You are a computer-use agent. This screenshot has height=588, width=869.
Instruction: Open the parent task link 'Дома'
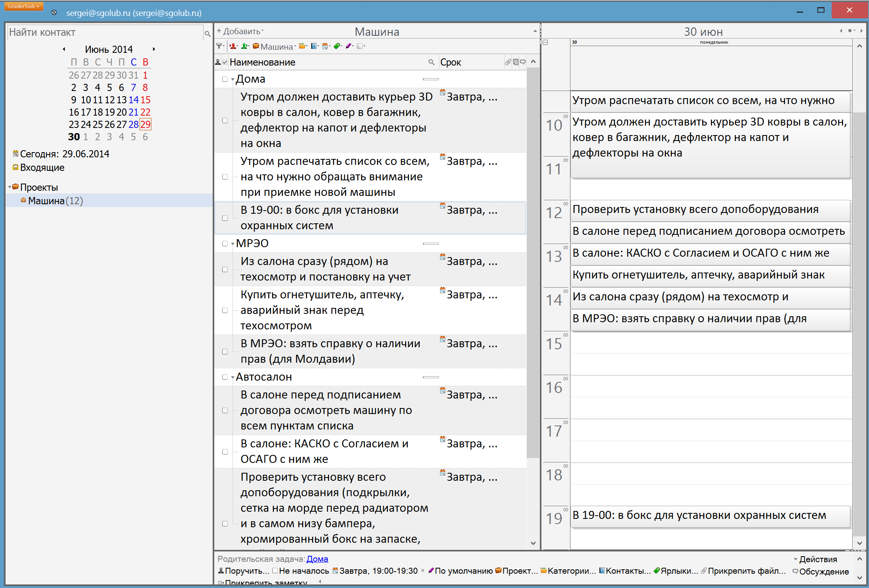coord(317,559)
